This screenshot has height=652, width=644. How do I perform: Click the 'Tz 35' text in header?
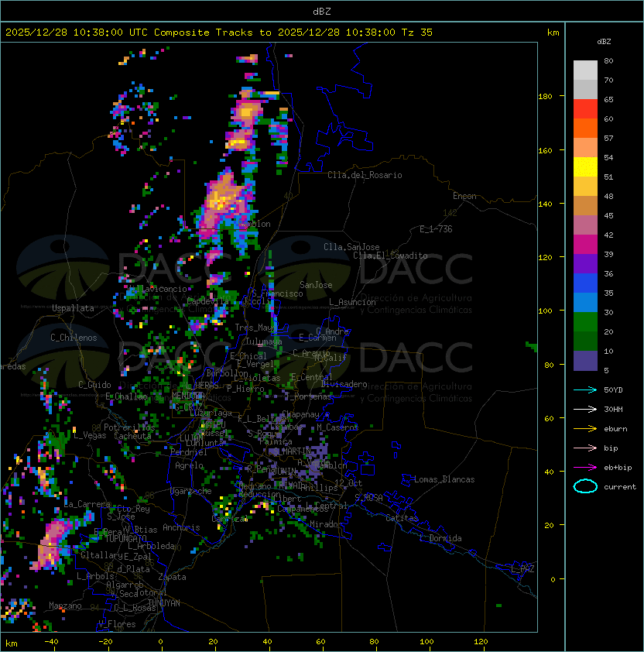point(417,33)
